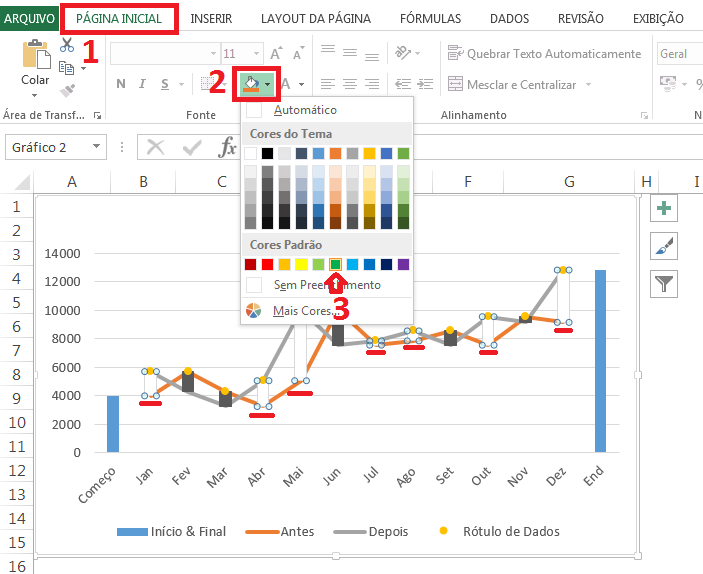Open Chart Elements plus button
Image resolution: width=703 pixels, height=574 pixels.
pyautogui.click(x=664, y=208)
